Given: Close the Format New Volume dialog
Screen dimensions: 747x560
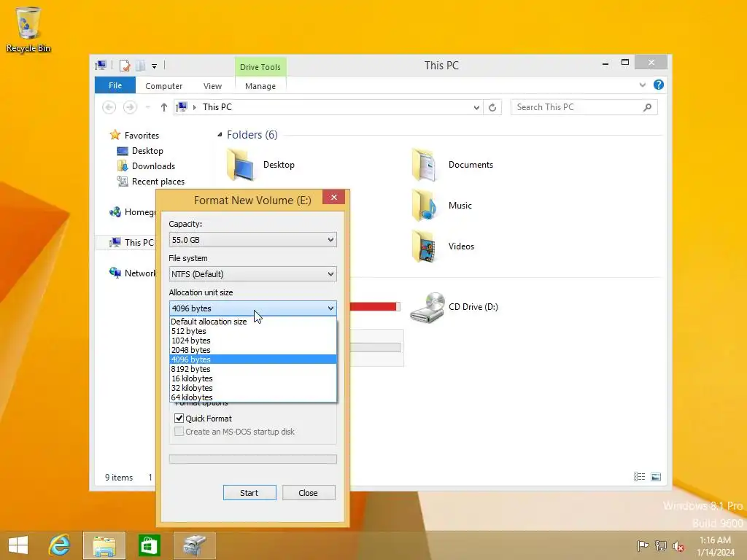Looking at the screenshot, I should 333,197.
